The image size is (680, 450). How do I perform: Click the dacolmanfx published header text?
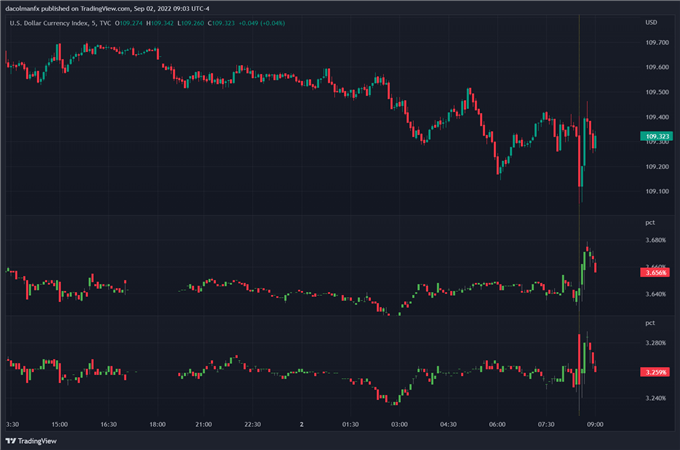[107, 8]
